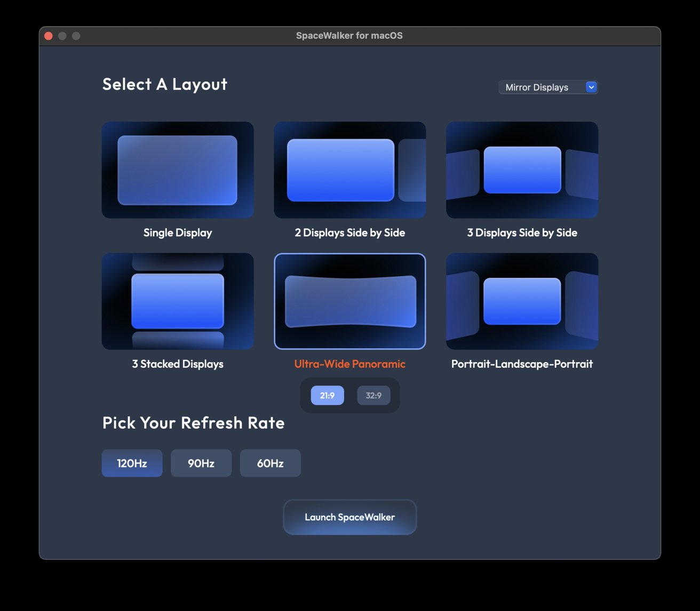This screenshot has height=611, width=700.
Task: Choose the Ultra-Wide Panoramic layout thumbnail
Action: point(350,301)
